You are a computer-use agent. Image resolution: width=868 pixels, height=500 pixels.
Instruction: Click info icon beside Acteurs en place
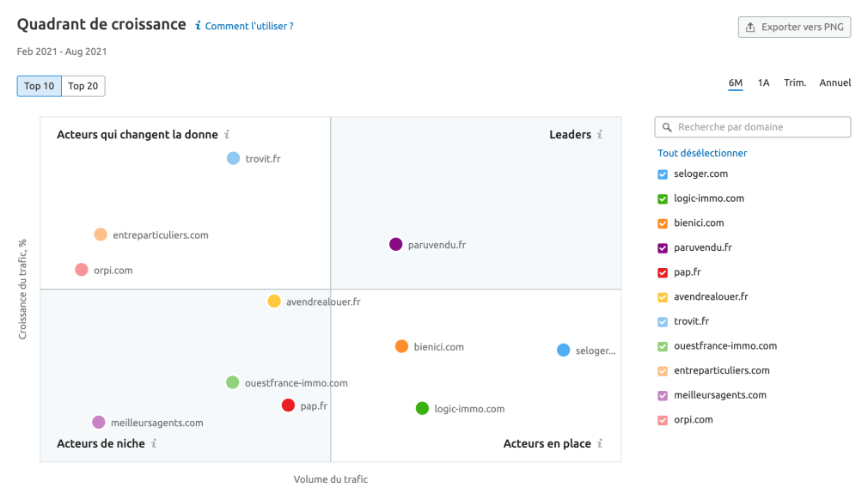pos(600,443)
